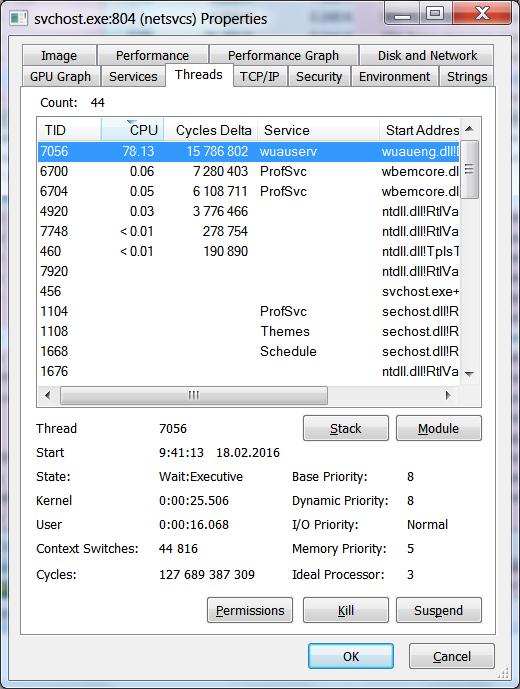Viewport: 520px width, 689px height.
Task: Select thread 6700 ProfSvc row
Action: coord(249,171)
